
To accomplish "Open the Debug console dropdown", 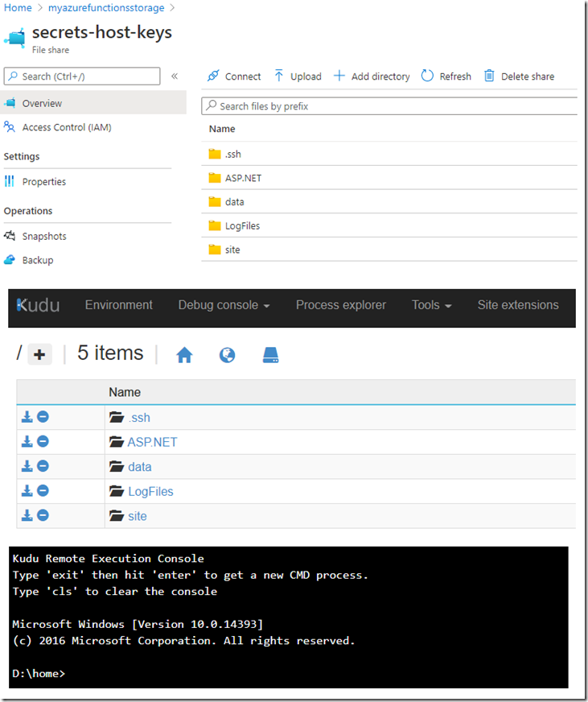I will click(x=224, y=305).
